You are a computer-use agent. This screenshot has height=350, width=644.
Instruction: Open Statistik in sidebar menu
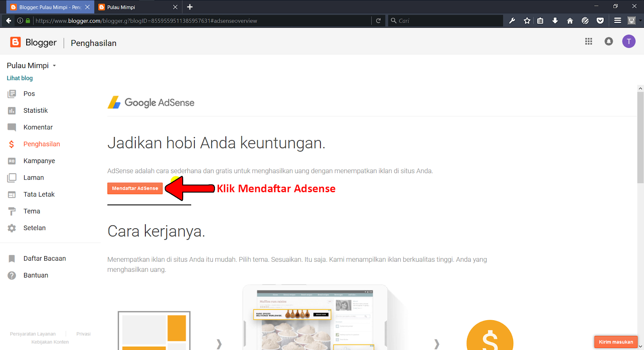coord(35,110)
